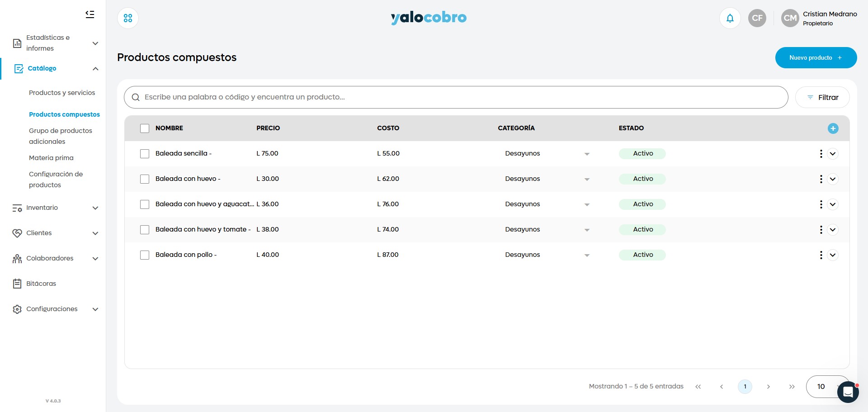This screenshot has height=412, width=868.
Task: Click the Catálogo edit icon
Action: click(19, 69)
